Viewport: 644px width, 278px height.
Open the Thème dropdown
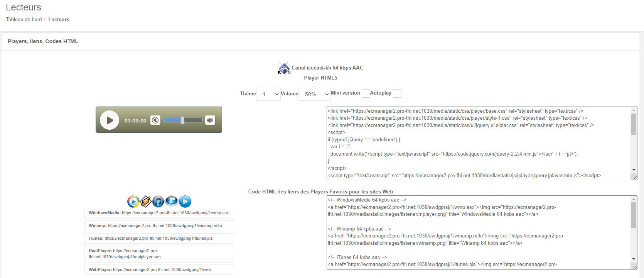[268, 94]
